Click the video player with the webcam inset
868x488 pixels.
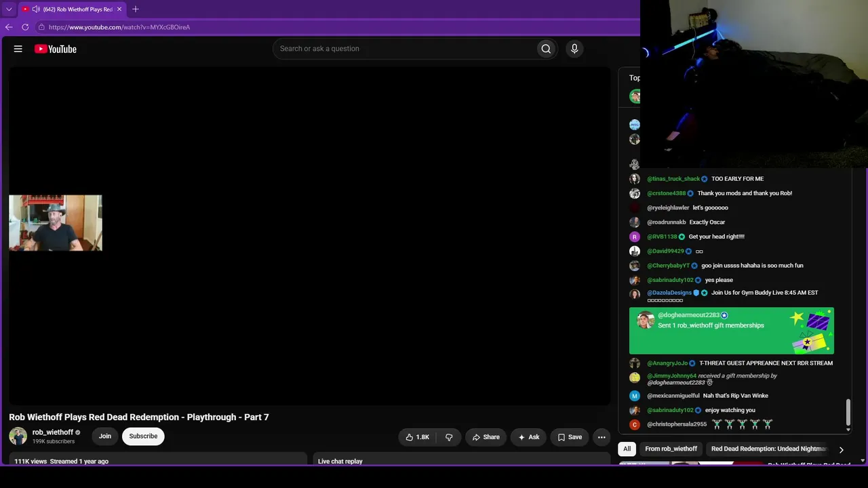(x=309, y=236)
